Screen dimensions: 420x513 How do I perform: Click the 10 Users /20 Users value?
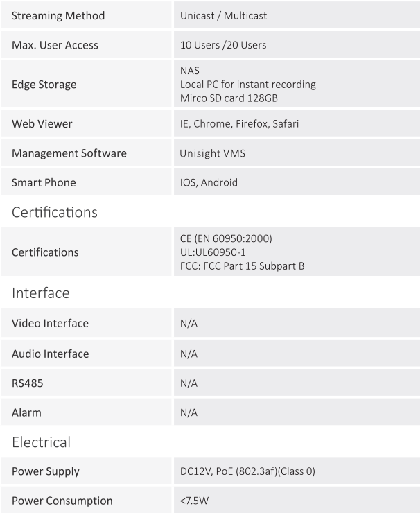pos(223,45)
